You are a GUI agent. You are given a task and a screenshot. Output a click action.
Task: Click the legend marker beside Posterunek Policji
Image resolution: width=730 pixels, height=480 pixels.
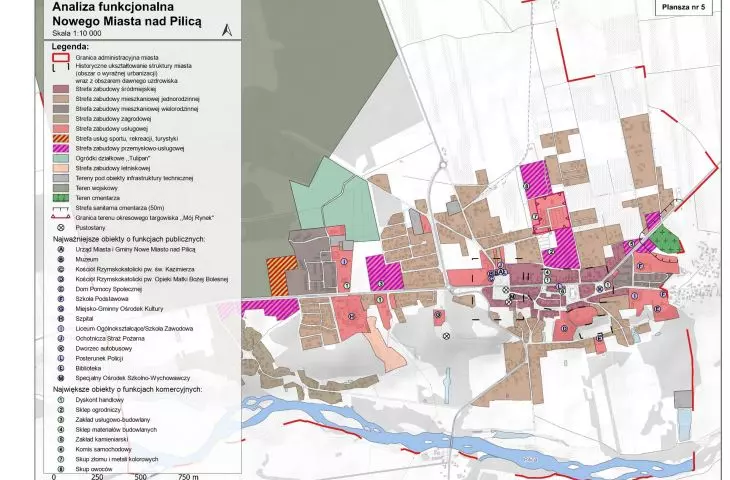(x=61, y=358)
